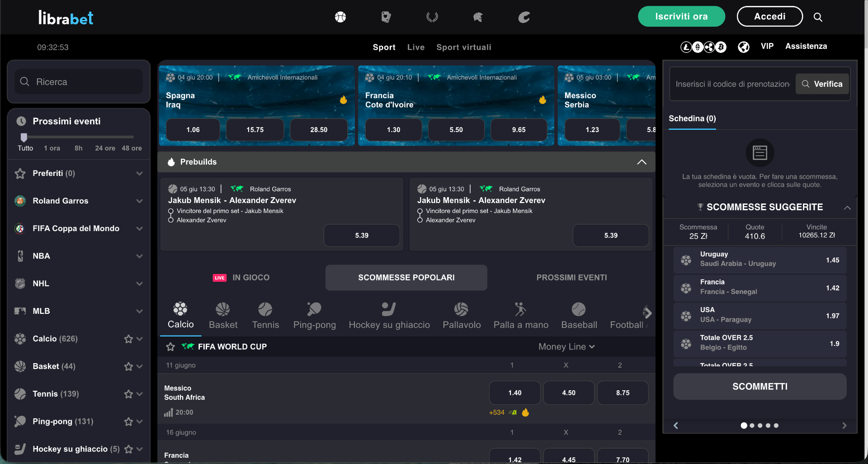Viewport: 868px width, 464px height.
Task: Open the comet icon in header
Action: pos(524,17)
